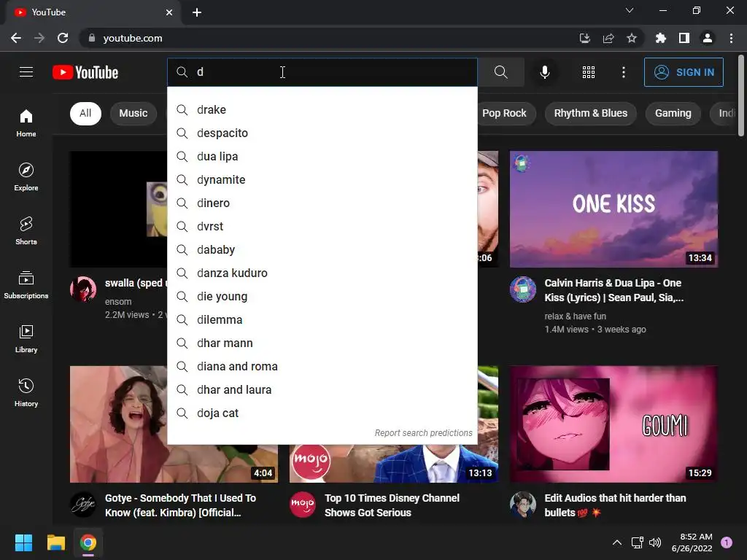Open the Gotye Somebody That I Used To Know title
747x560 pixels.
181,505
